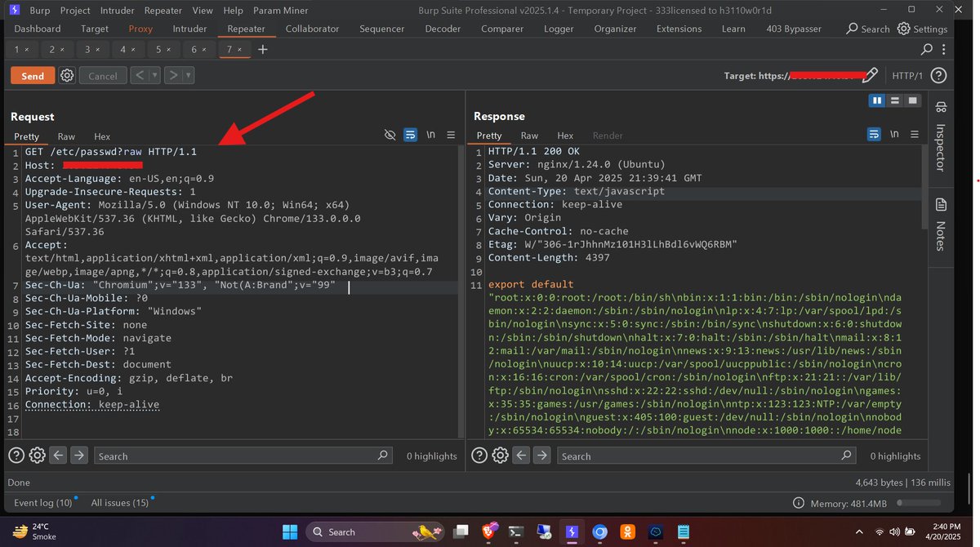The height and width of the screenshot is (547, 980).
Task: Open All issues (15)
Action: click(x=119, y=503)
